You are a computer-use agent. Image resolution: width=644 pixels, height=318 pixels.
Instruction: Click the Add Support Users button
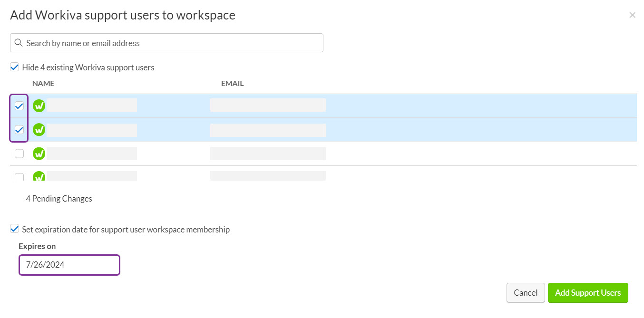click(x=588, y=293)
